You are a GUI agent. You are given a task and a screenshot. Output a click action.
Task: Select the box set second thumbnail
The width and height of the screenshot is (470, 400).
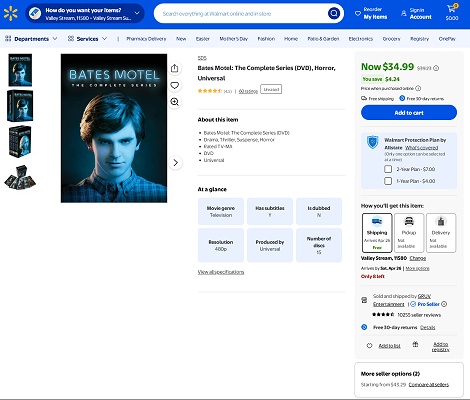point(20,106)
